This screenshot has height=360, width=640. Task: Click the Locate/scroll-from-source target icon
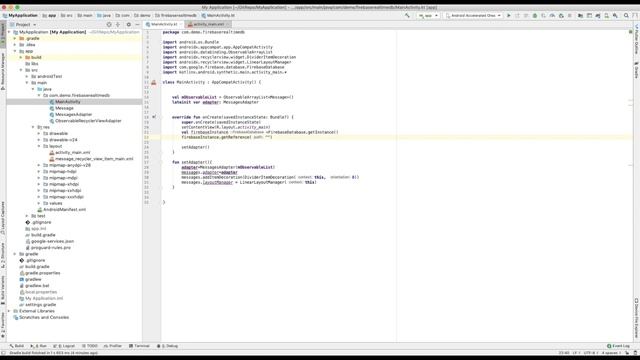point(109,24)
